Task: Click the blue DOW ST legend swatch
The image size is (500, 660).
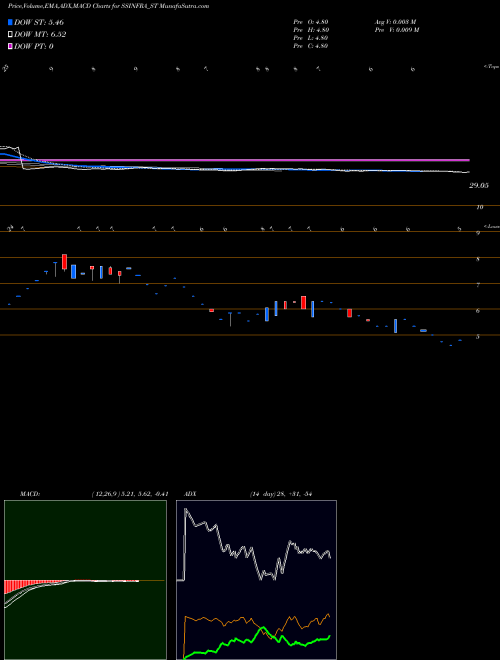Action: pyautogui.click(x=10, y=22)
